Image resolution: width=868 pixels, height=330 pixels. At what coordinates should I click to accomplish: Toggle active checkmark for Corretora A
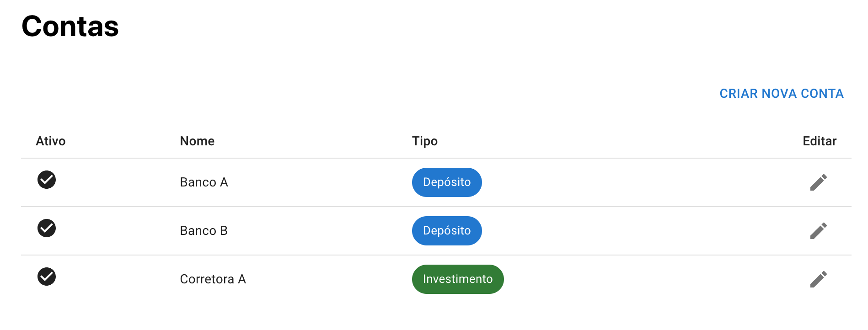pos(47,277)
